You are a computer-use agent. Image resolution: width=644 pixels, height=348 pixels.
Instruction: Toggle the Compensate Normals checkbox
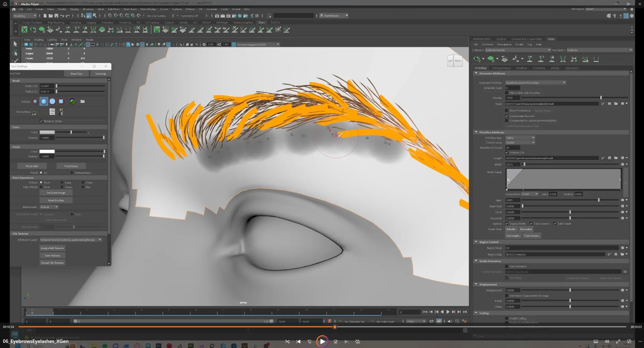(507, 116)
